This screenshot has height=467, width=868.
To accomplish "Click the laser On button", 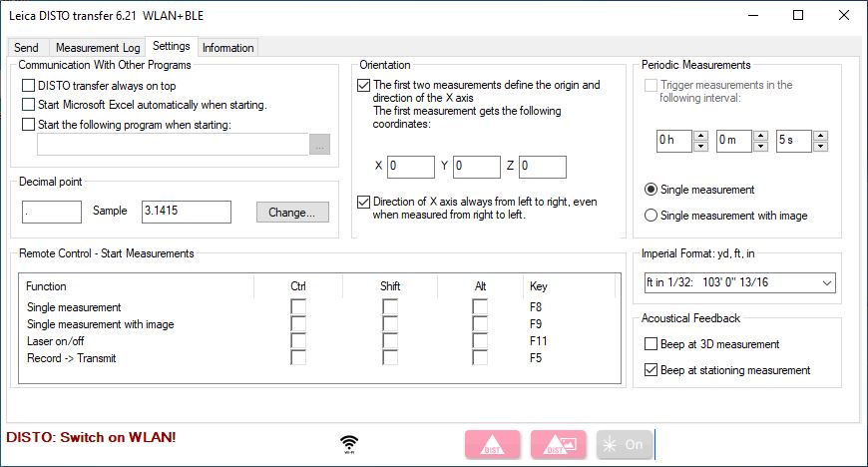I will pyautogui.click(x=624, y=445).
